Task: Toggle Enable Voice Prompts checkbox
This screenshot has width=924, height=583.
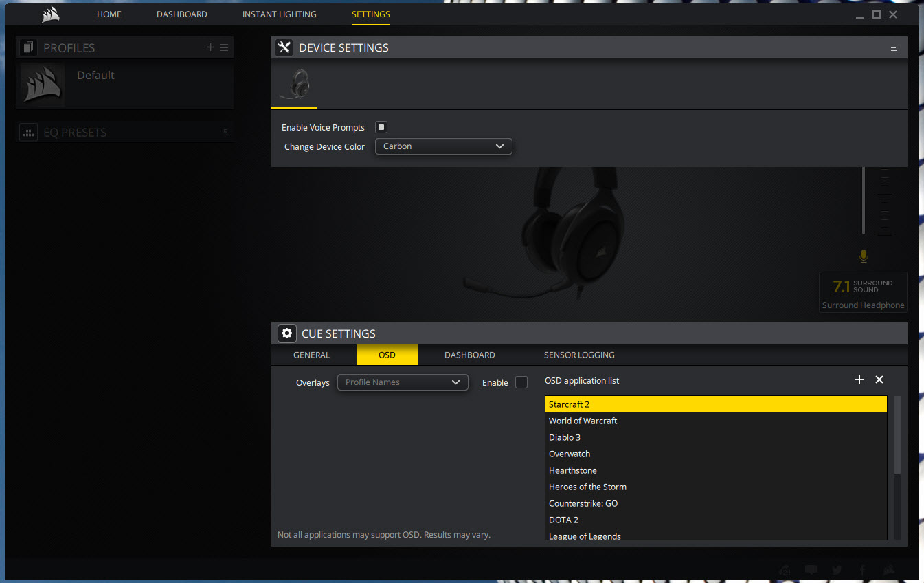Action: tap(381, 127)
